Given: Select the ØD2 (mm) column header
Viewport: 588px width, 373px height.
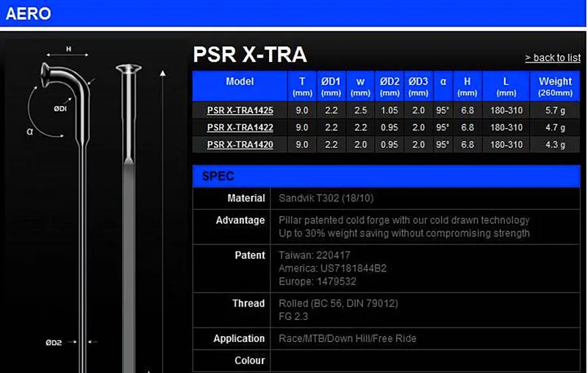Looking at the screenshot, I should [x=390, y=86].
